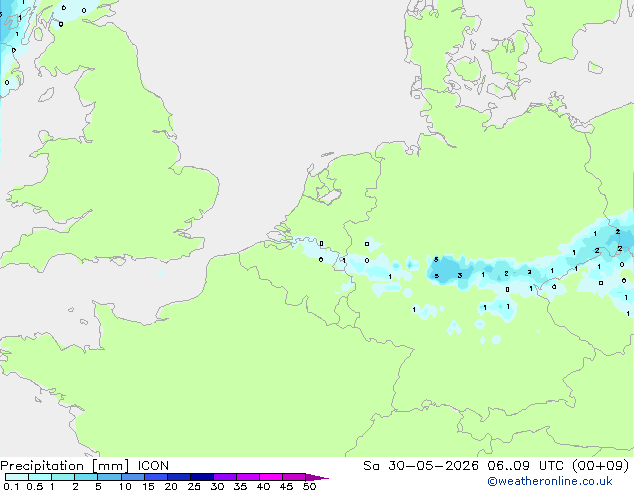Click the date text 'Sa 30-05-2026'
The image size is (634, 490).
421,466
